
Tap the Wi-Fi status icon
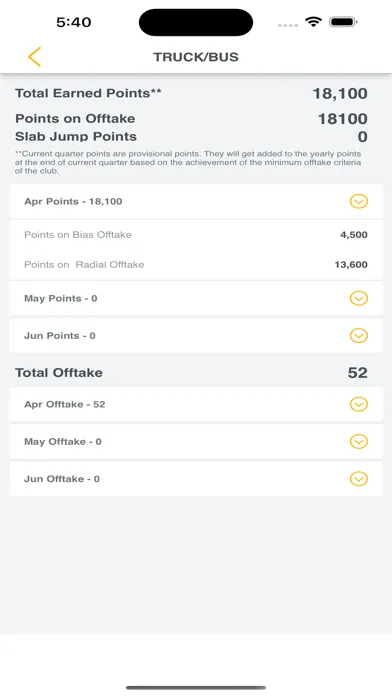coord(313,22)
